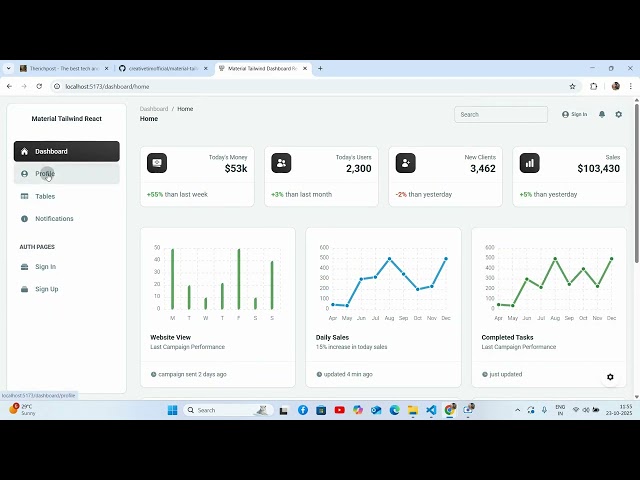640x480 pixels.
Task: Open the Notifications sidebar item
Action: (x=67, y=219)
